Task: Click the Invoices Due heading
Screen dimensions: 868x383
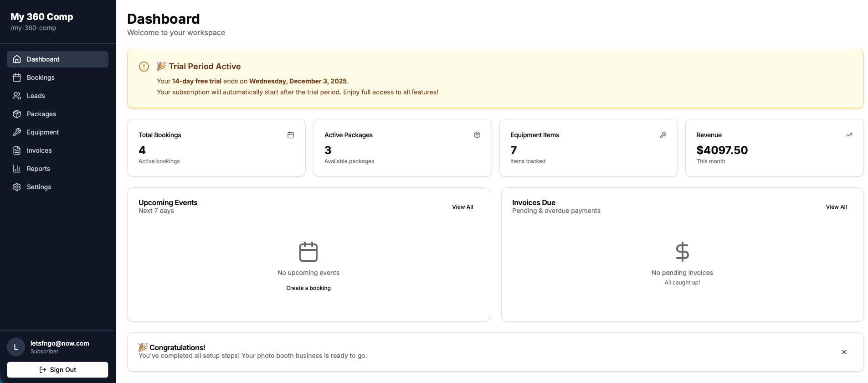Action: (534, 202)
